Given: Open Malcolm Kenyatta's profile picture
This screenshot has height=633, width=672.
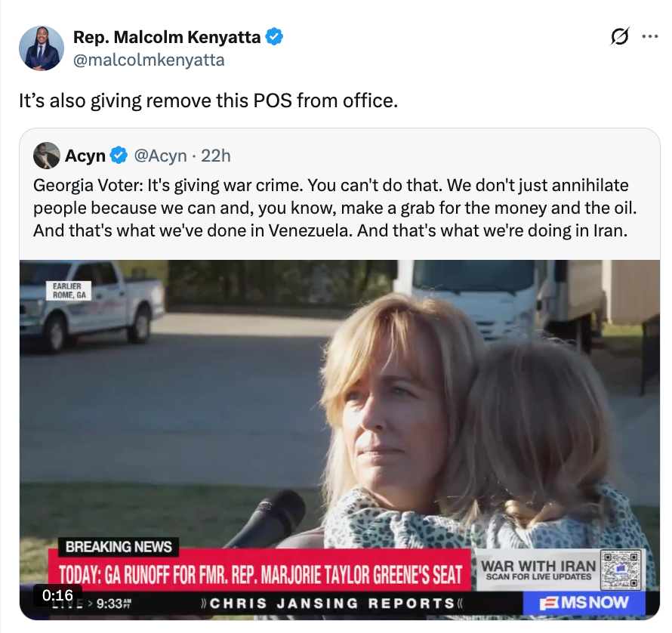Looking at the screenshot, I should pos(42,48).
